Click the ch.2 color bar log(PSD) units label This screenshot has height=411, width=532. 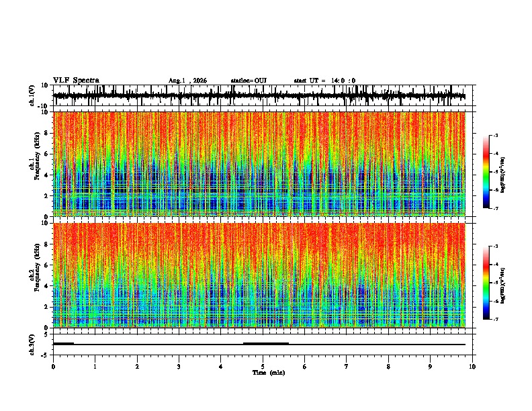503,286
